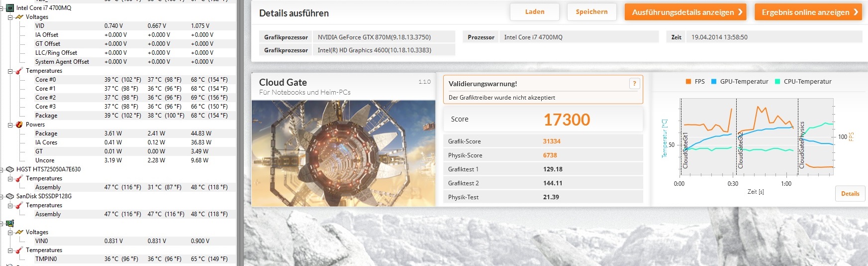Collapse Temperatures branch under HGST drive
Viewport: 868px width, 266px height.
click(x=10, y=178)
